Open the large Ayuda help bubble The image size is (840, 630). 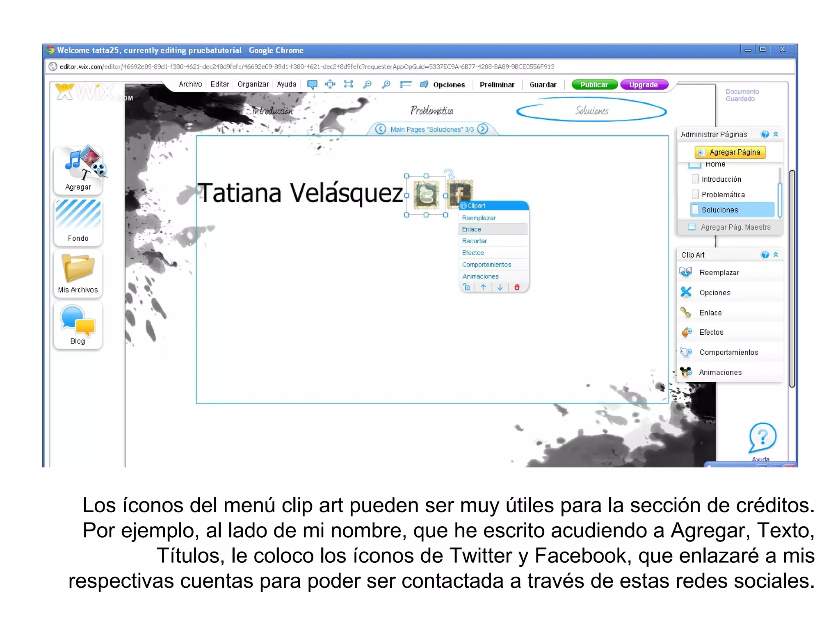(x=762, y=437)
